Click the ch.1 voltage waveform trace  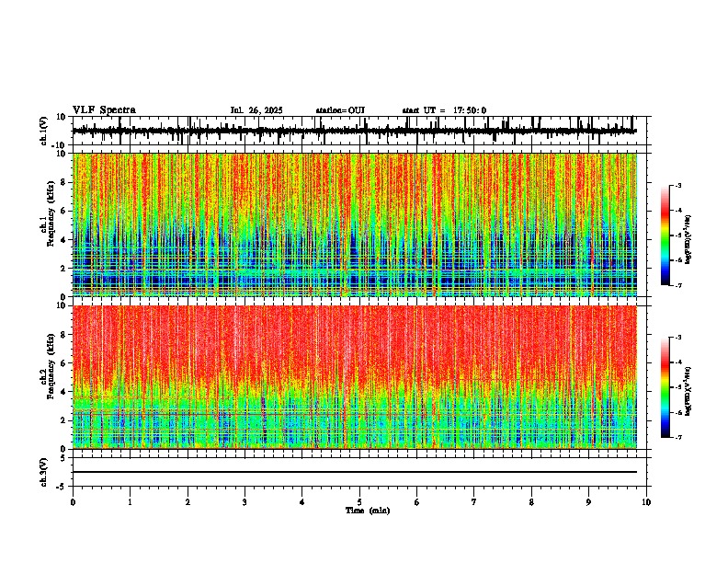(354, 131)
